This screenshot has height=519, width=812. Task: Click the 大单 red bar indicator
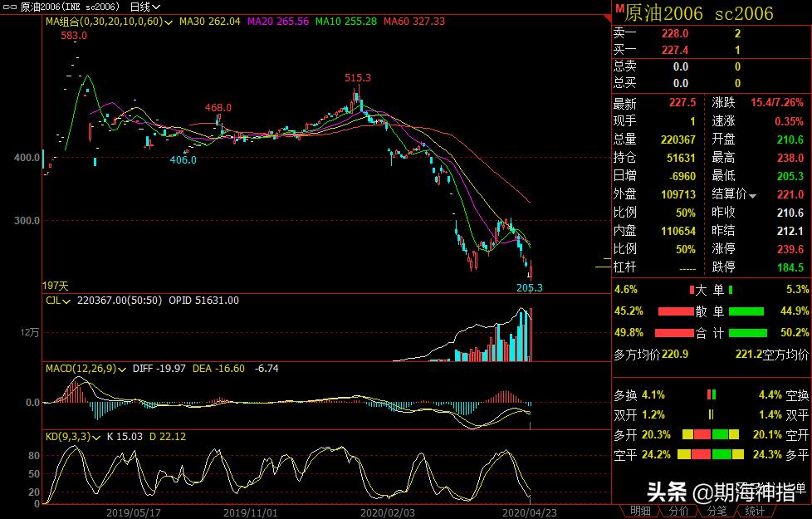(692, 290)
